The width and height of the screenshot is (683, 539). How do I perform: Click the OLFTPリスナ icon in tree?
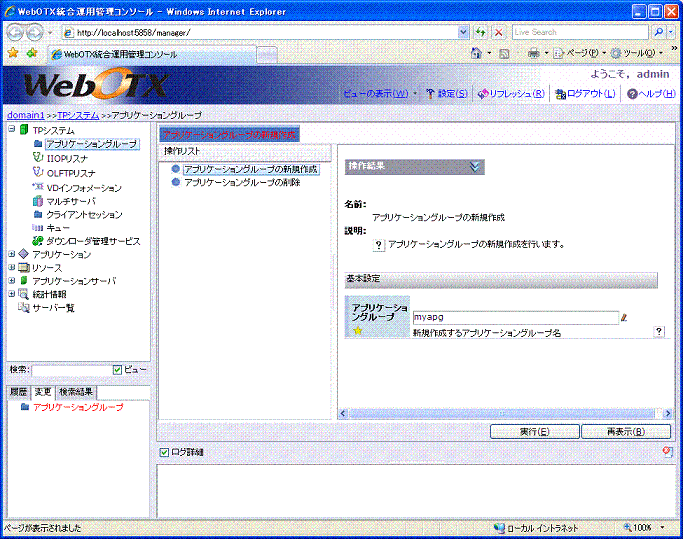tap(38, 172)
